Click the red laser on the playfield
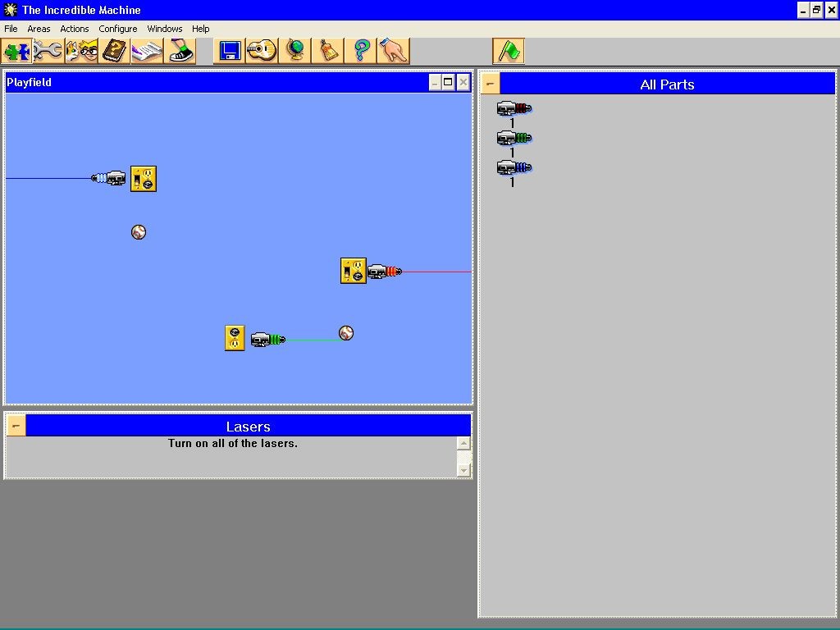The width and height of the screenshot is (840, 630). tap(385, 272)
